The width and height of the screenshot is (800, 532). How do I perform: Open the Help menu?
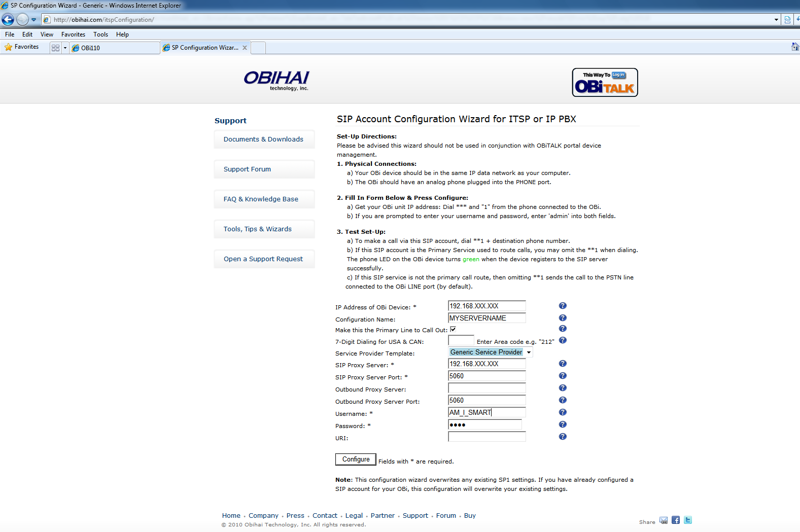(x=122, y=34)
